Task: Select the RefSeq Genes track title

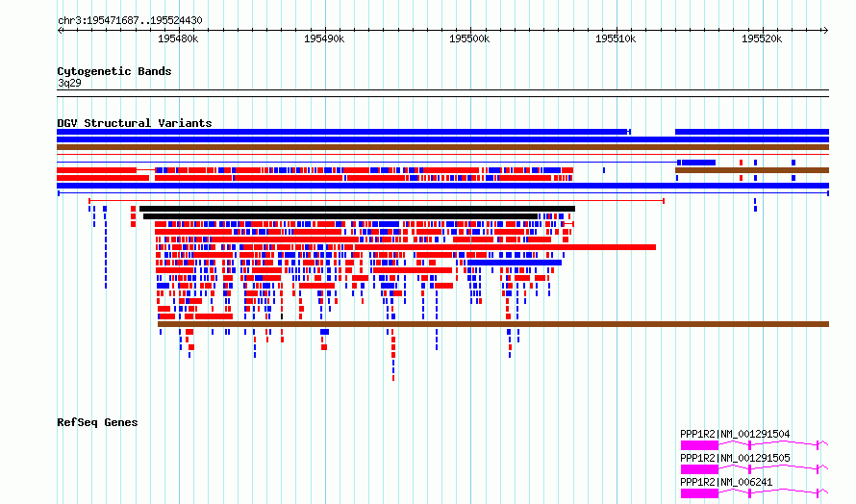Action: (x=97, y=422)
